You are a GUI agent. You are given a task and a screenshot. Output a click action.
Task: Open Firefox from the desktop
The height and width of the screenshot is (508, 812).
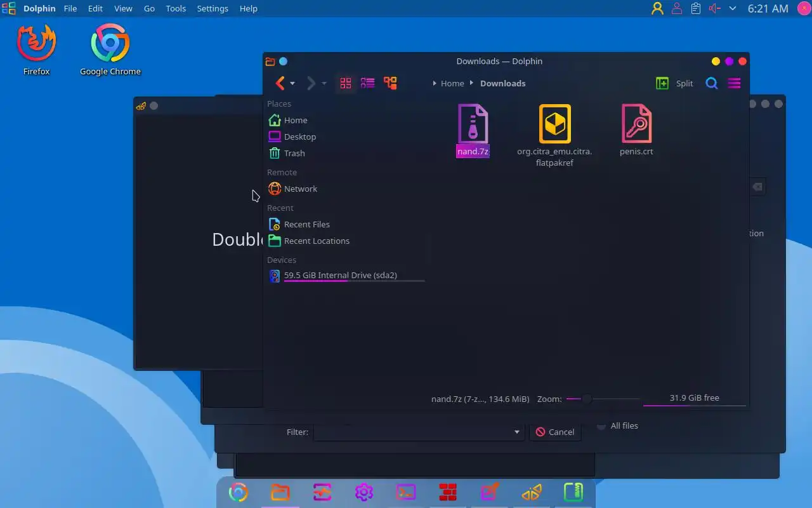tap(36, 50)
